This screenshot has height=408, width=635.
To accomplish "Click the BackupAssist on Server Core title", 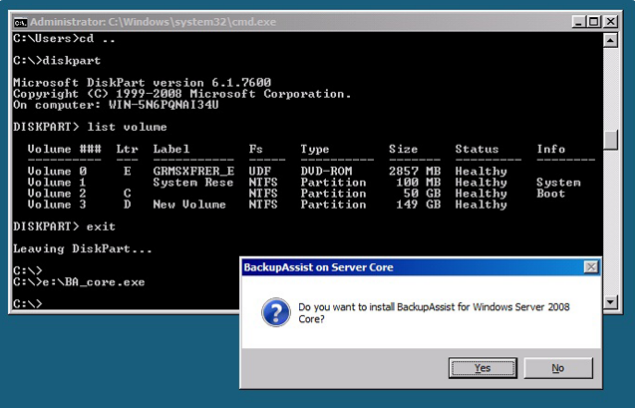I will 318,267.
